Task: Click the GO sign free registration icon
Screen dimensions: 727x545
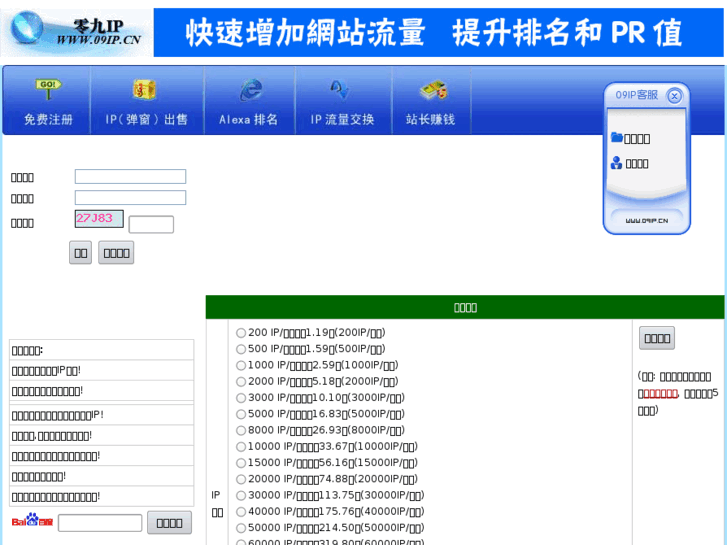Action: [x=48, y=89]
